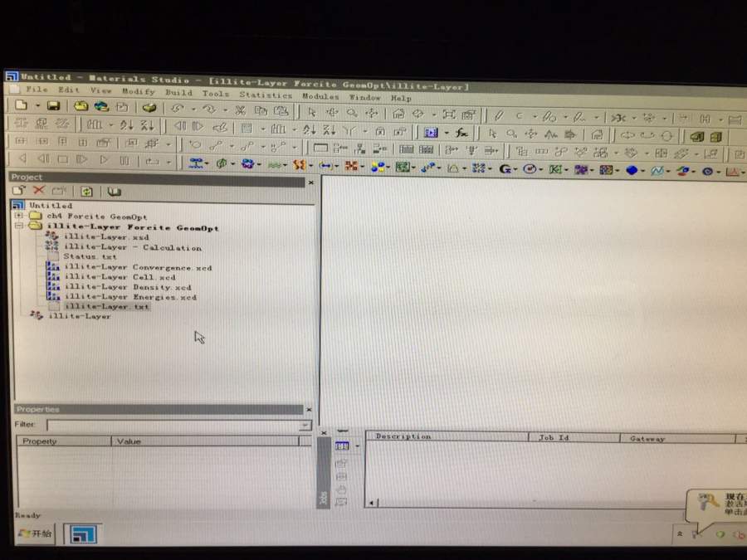Click the Paste clipboard icon
The image size is (747, 560).
click(281, 111)
